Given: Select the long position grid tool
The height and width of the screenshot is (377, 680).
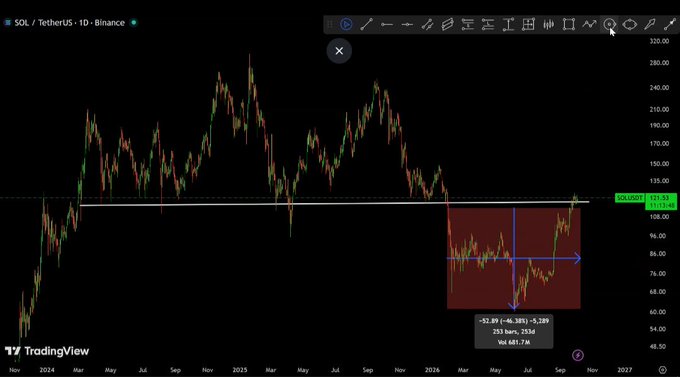Looking at the screenshot, I should pyautogui.click(x=528, y=25).
